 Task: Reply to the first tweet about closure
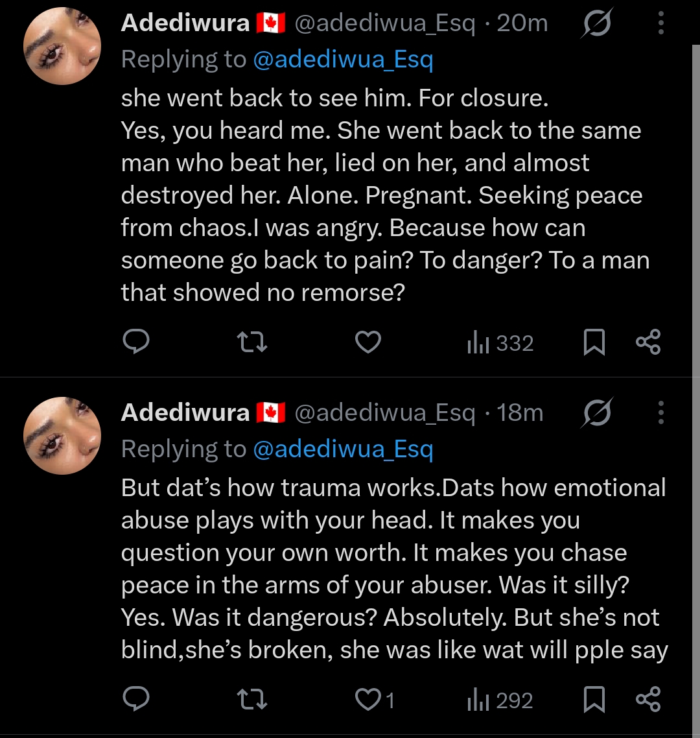pos(136,342)
